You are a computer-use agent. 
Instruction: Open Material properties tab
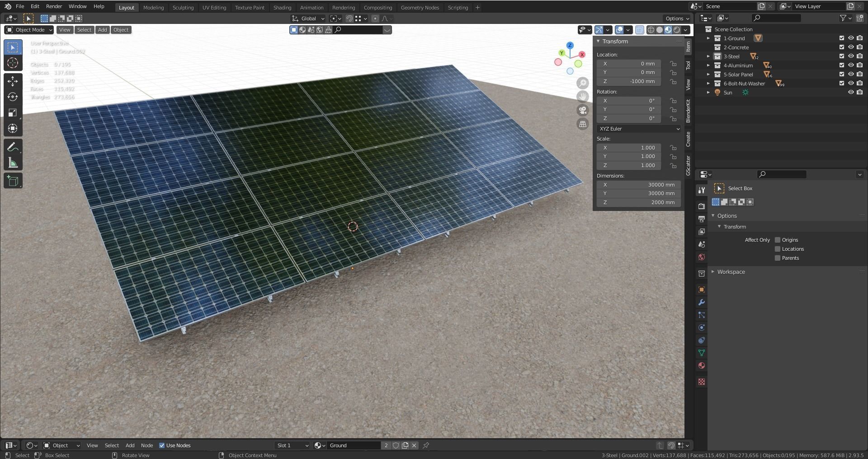point(702,365)
